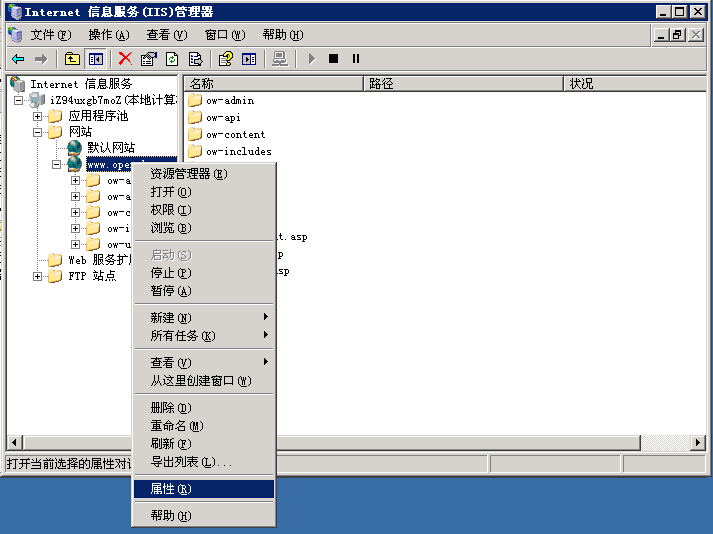Click the Export List toolbar icon
Image resolution: width=713 pixels, height=534 pixels.
196,59
